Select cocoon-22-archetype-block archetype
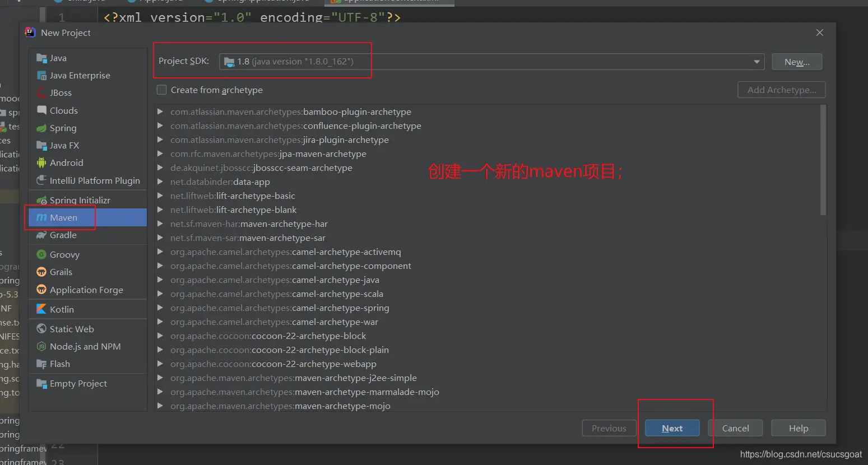 (x=268, y=336)
